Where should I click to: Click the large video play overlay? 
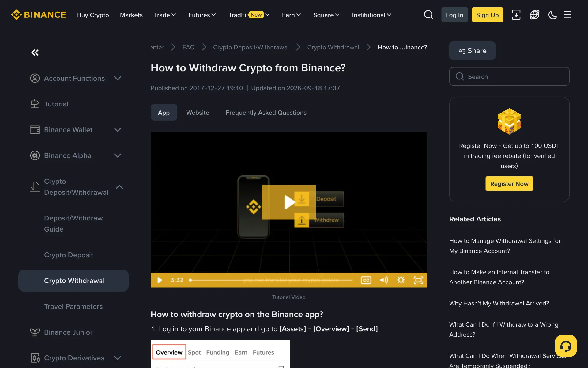pyautogui.click(x=289, y=202)
